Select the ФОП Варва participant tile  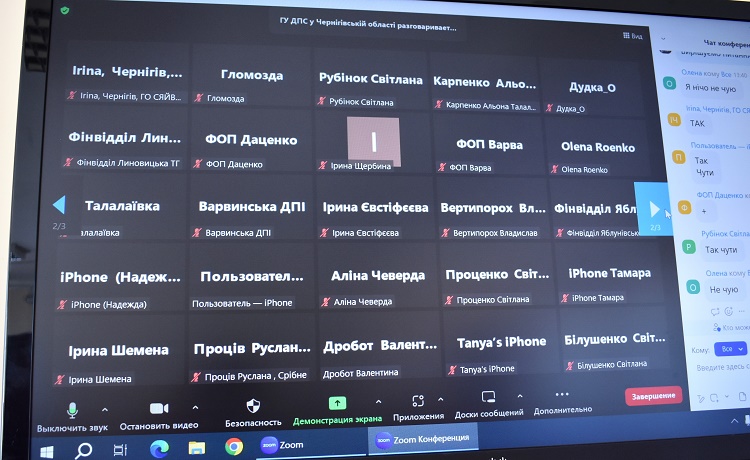point(488,147)
